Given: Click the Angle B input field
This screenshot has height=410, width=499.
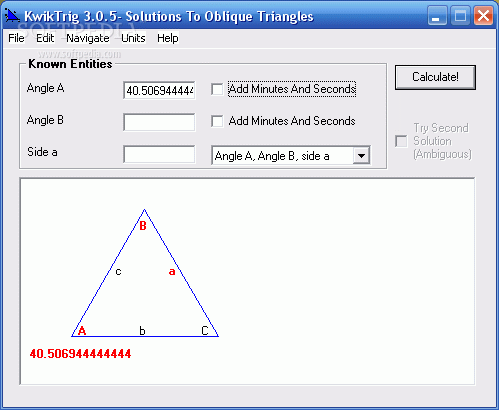Looking at the screenshot, I should [x=159, y=122].
